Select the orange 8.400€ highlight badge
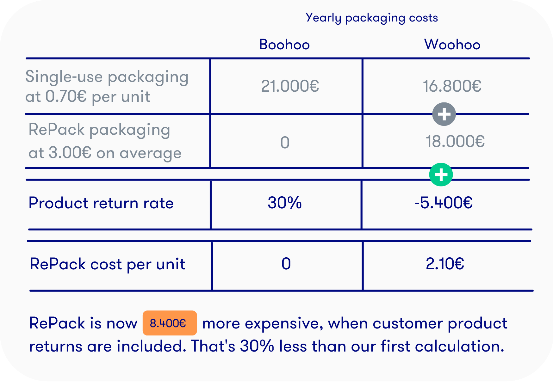 (x=170, y=323)
